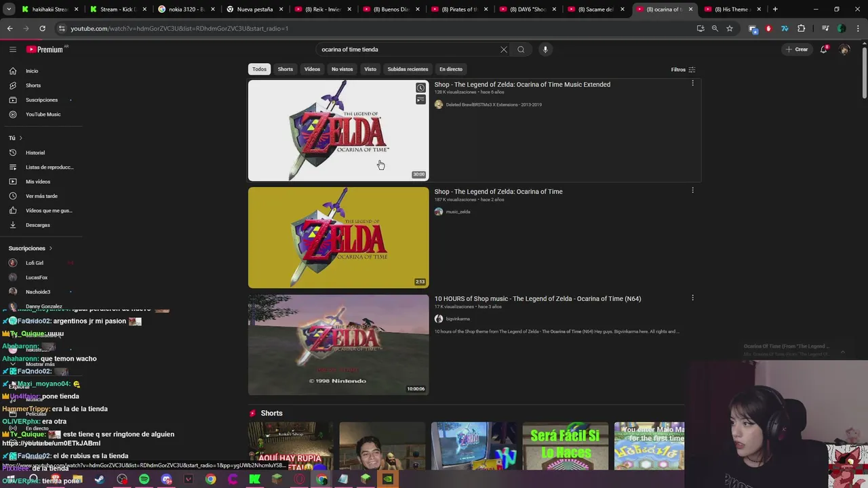Visit the bigvinkarma channel
868x488 pixels.
point(458,319)
